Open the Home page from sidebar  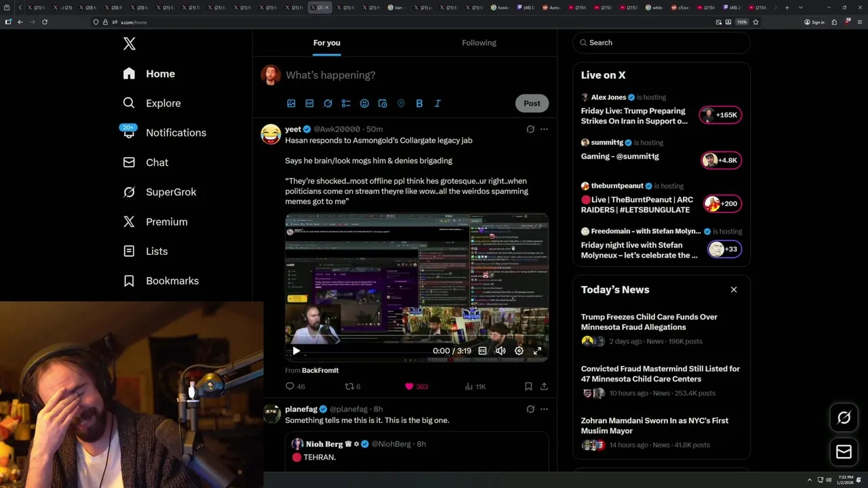coord(149,74)
